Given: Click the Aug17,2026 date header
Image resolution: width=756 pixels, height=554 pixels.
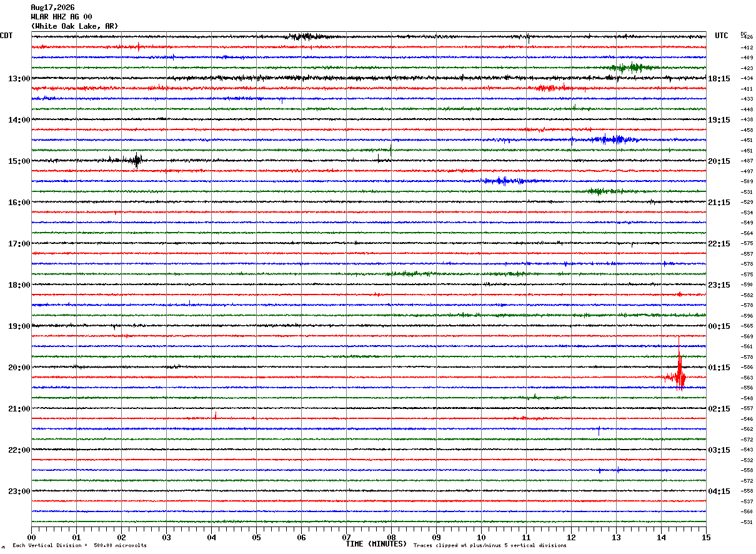Looking at the screenshot, I should (x=52, y=8).
